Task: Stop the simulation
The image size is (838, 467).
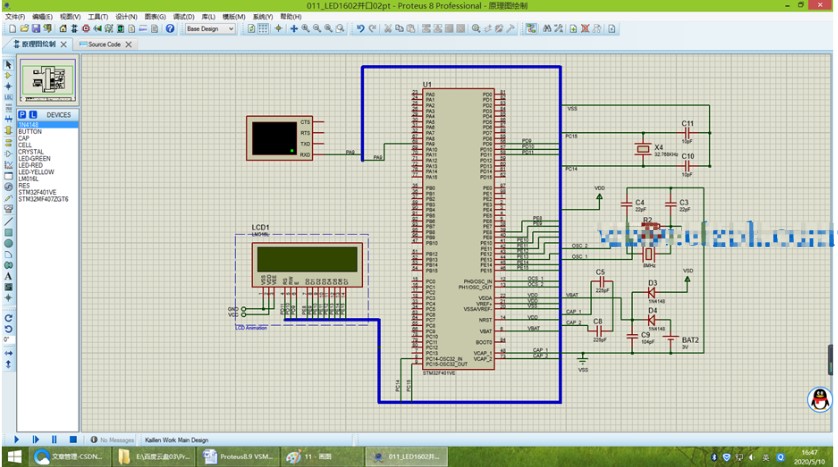Action: [x=73, y=439]
